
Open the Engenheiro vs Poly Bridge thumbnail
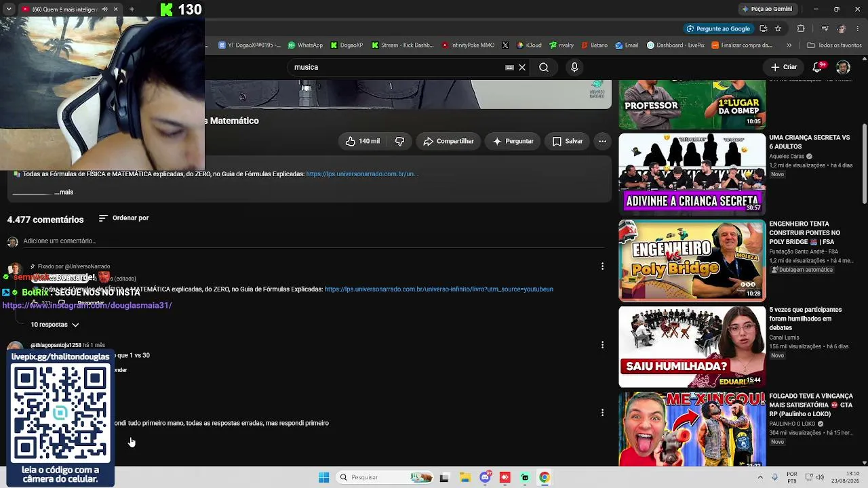click(x=692, y=260)
